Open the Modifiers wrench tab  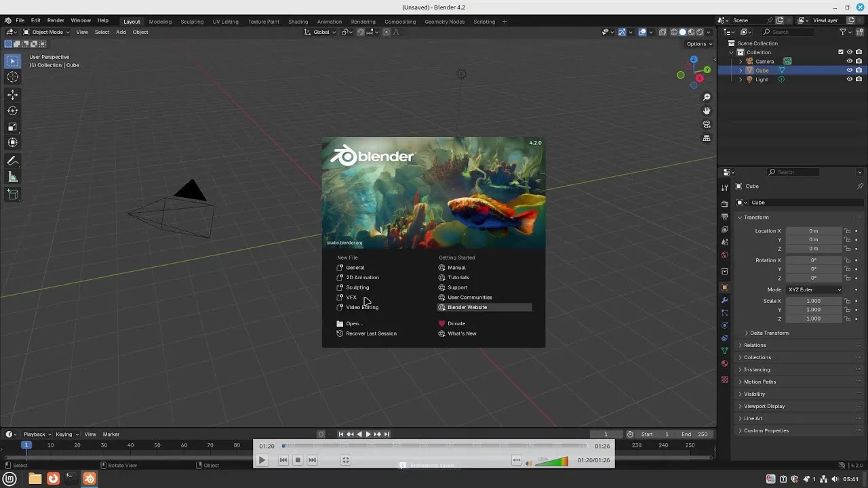(x=724, y=300)
